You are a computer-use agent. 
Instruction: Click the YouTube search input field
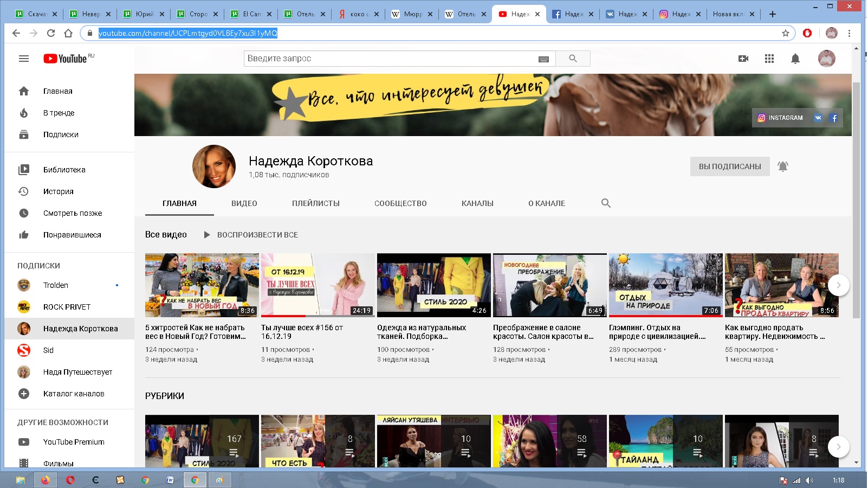(390, 59)
